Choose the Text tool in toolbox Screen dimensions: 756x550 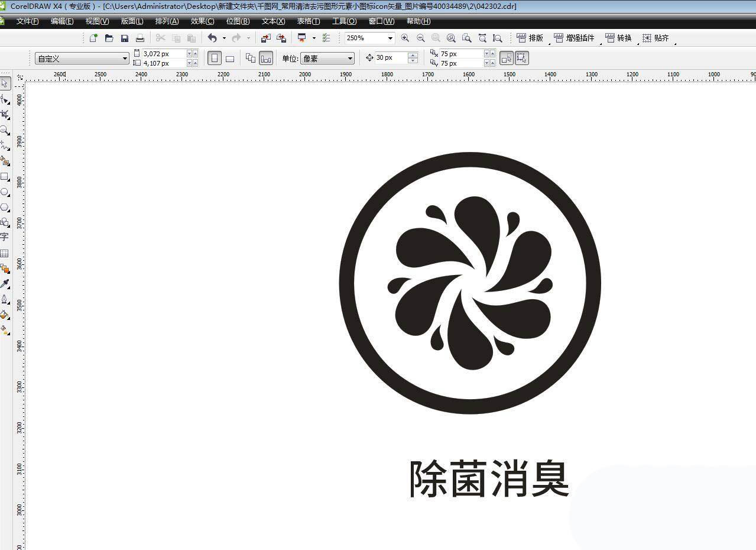coord(4,237)
